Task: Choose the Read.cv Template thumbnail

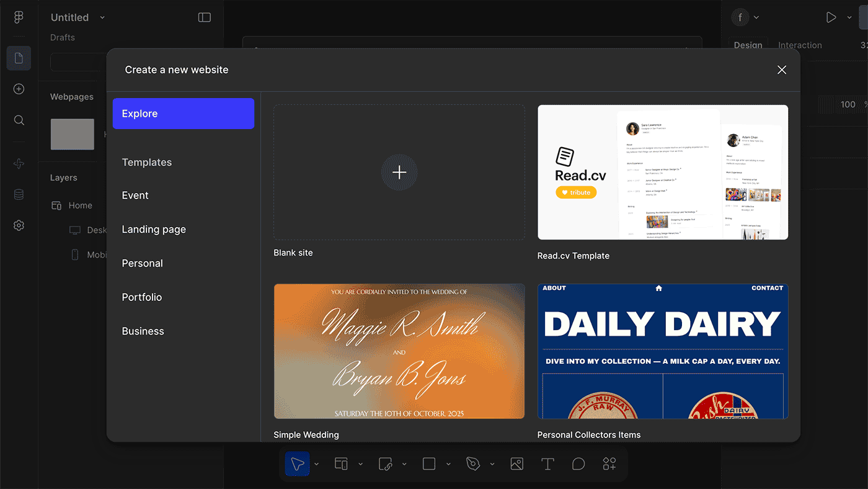Action: coord(663,172)
